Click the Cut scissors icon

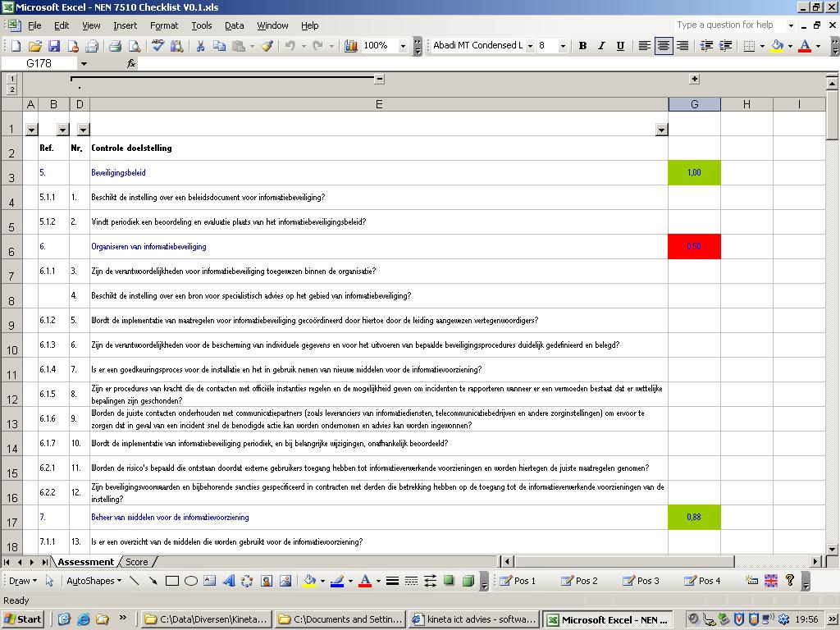coord(199,46)
